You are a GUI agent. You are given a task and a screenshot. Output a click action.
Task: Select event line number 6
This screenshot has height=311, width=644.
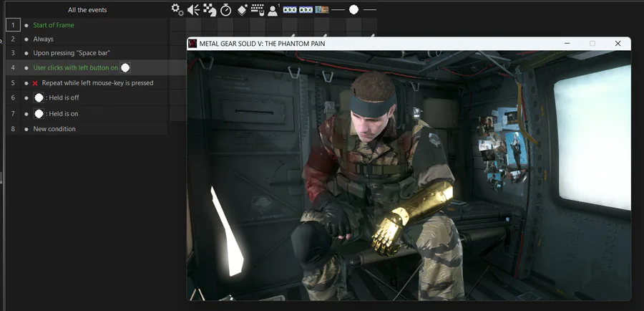13,98
